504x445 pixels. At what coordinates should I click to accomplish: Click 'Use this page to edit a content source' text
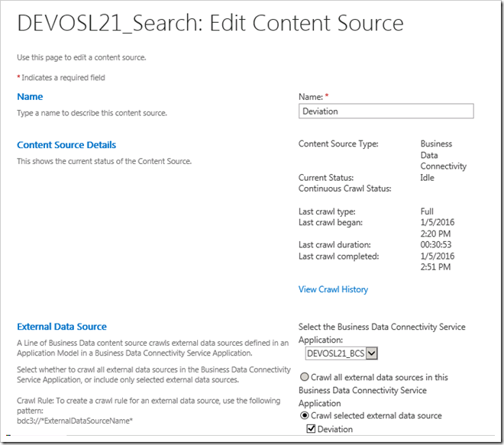(x=82, y=57)
